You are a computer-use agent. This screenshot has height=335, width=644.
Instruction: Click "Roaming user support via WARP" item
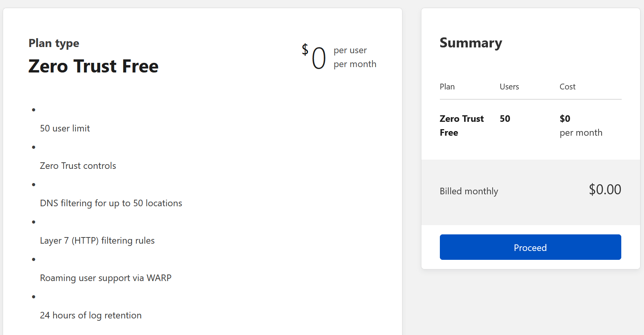tap(106, 278)
